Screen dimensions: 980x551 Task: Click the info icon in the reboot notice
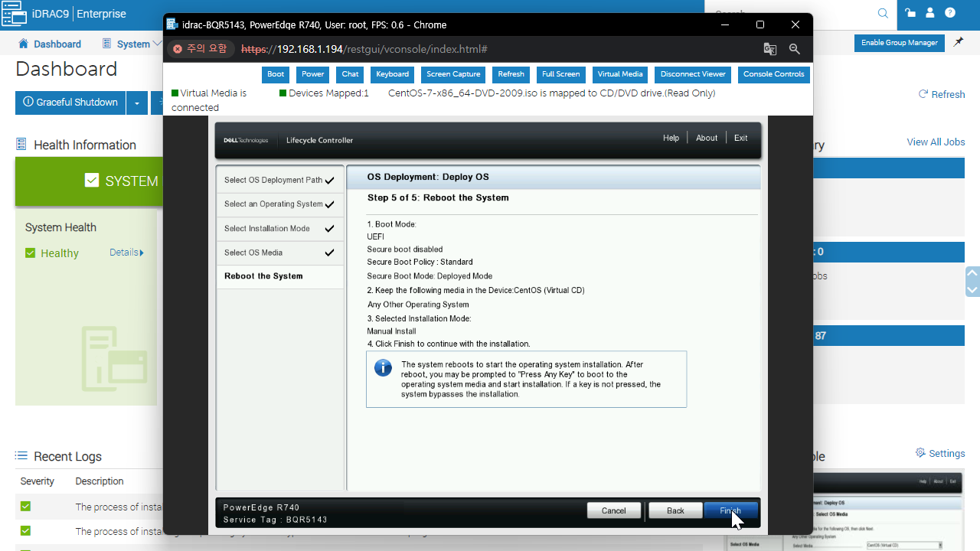tap(383, 367)
